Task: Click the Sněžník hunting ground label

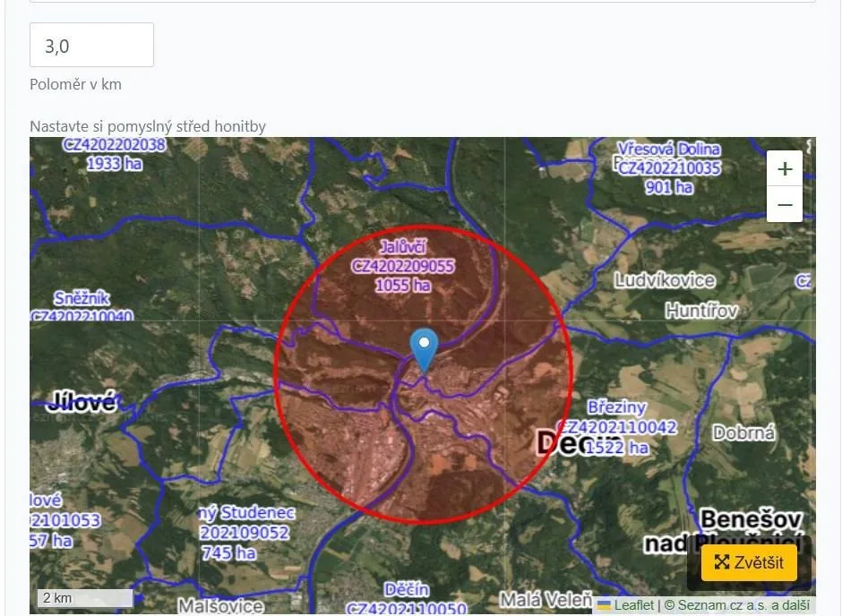Action: (82, 306)
